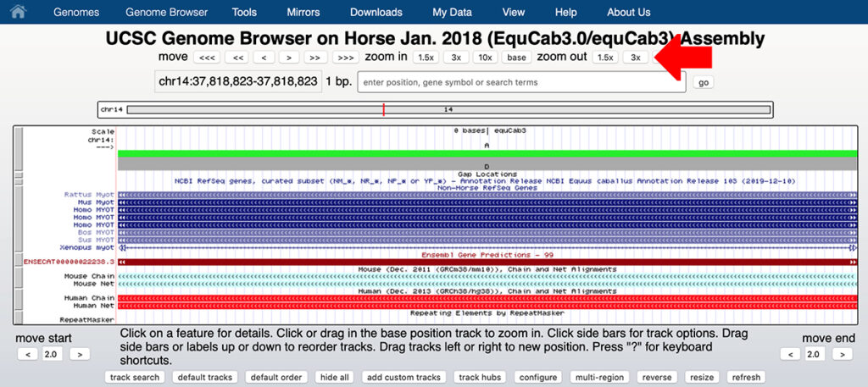Click the chr14:37,818,823-37,818,823 position box
The height and width of the screenshot is (387, 868).
(238, 82)
